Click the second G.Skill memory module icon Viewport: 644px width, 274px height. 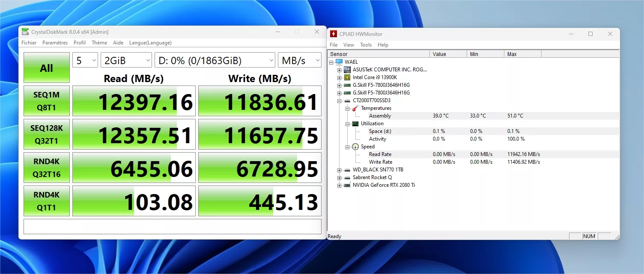(347, 93)
